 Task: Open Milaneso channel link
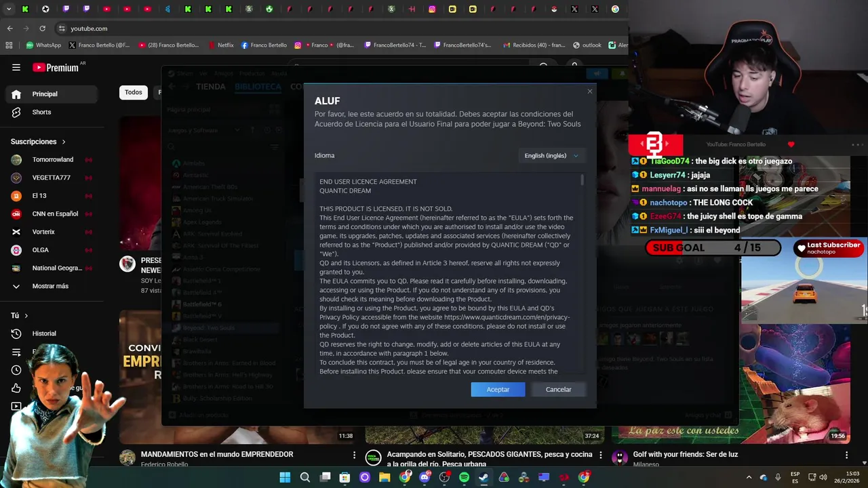646,465
